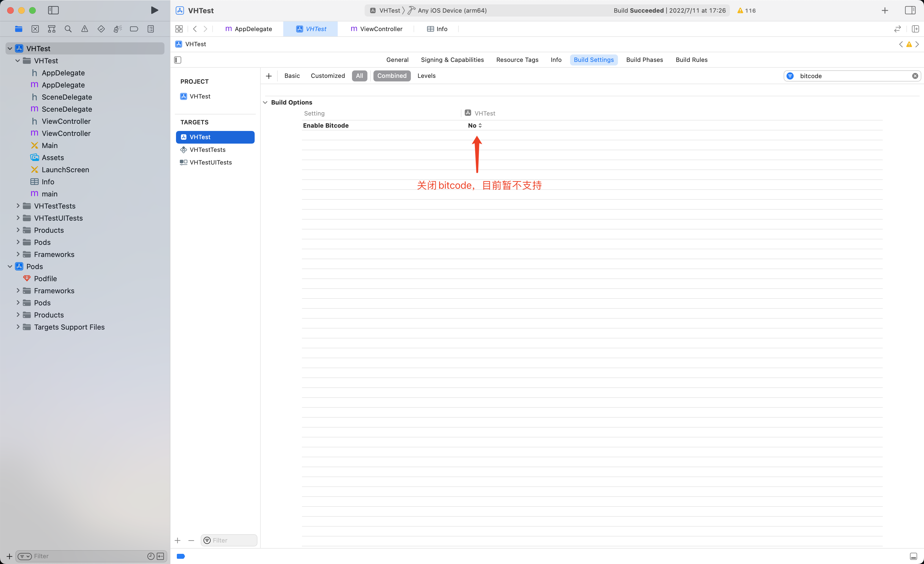Jump to next issue arrow
This screenshot has width=924, height=564.
click(x=917, y=44)
